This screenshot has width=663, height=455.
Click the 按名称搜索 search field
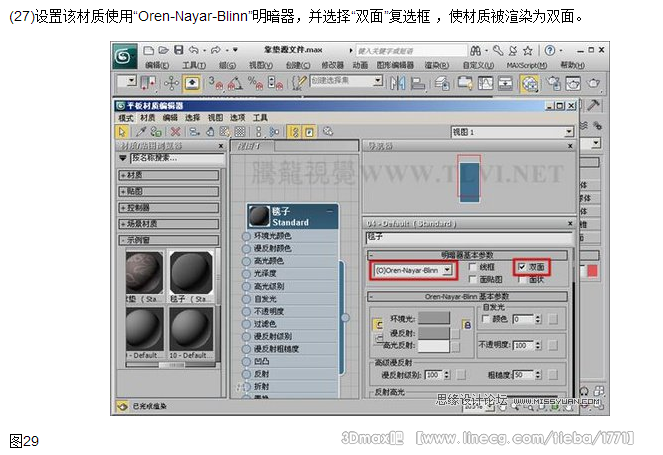point(177,158)
